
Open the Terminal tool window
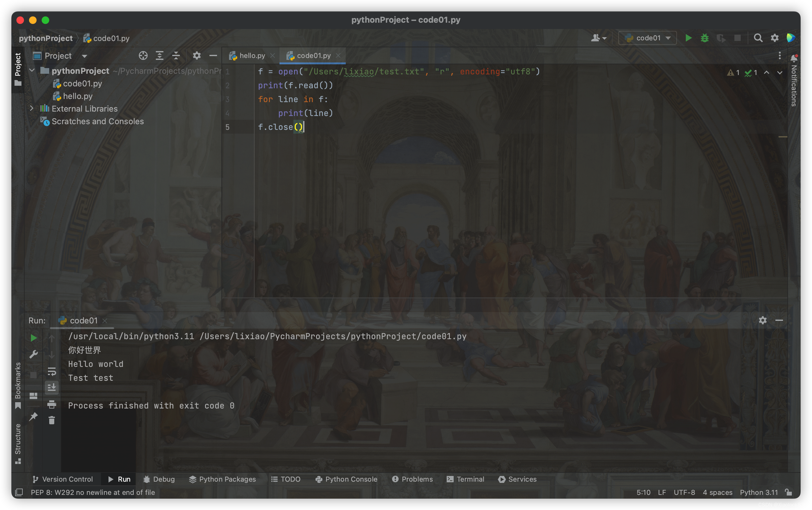pos(465,479)
